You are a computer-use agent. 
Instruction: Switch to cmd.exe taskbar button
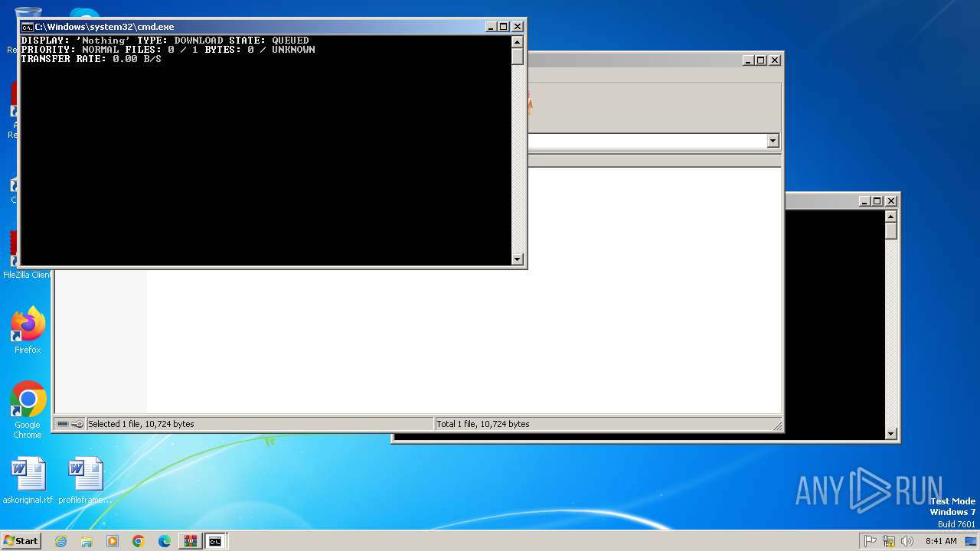[216, 541]
